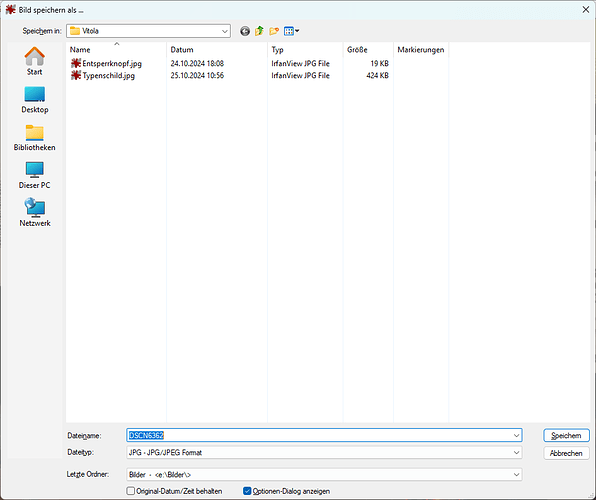This screenshot has width=596, height=500.
Task: Select Dieser PC in the sidebar
Action: click(x=35, y=175)
